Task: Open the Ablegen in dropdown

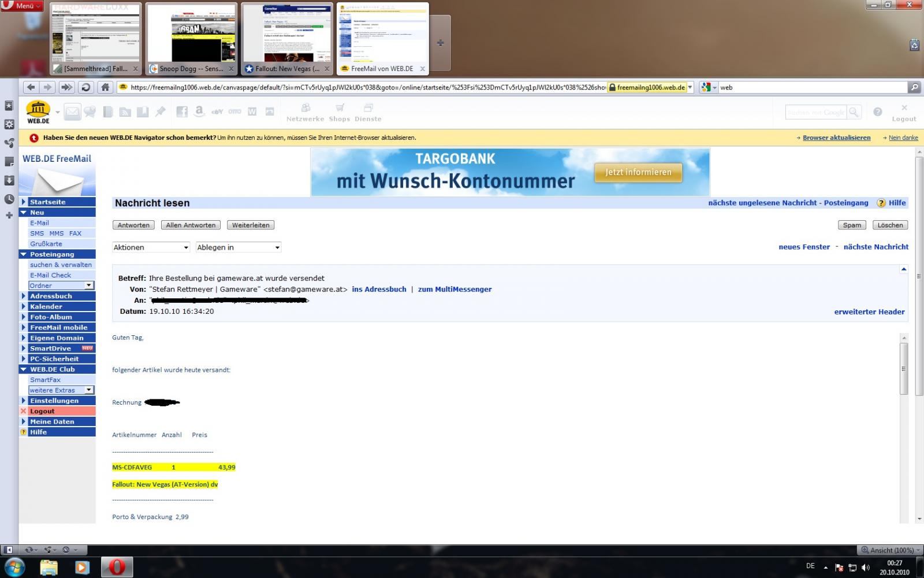Action: point(239,247)
